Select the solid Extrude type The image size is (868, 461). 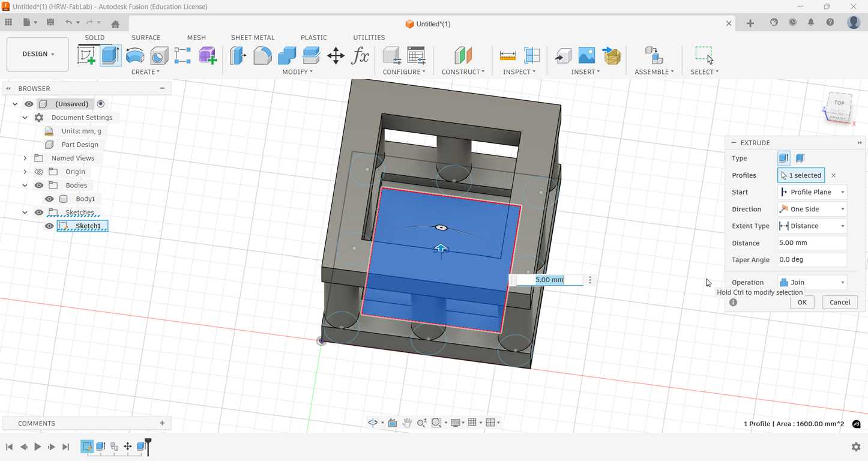[784, 158]
